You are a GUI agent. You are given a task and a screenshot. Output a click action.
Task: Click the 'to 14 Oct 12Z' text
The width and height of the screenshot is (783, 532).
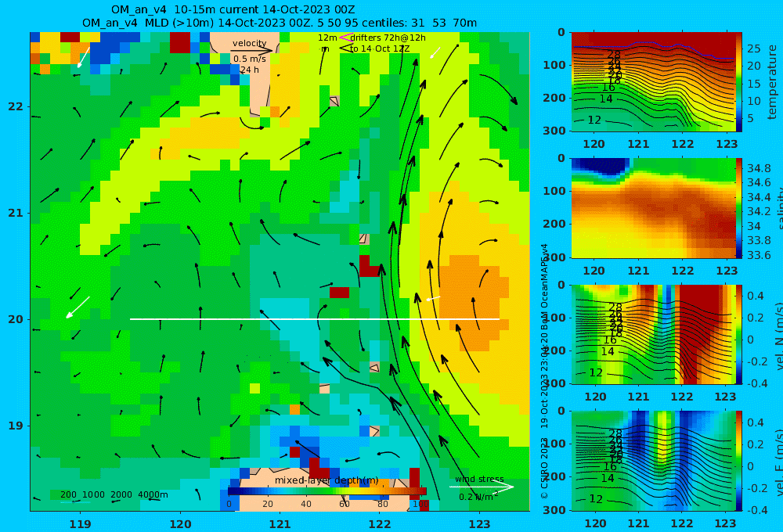(380, 49)
